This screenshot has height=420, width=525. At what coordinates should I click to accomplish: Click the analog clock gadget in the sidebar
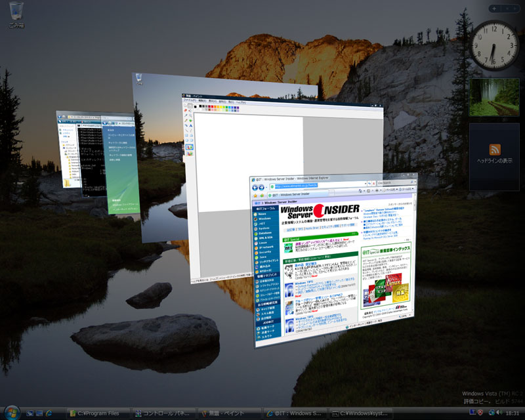click(x=494, y=45)
